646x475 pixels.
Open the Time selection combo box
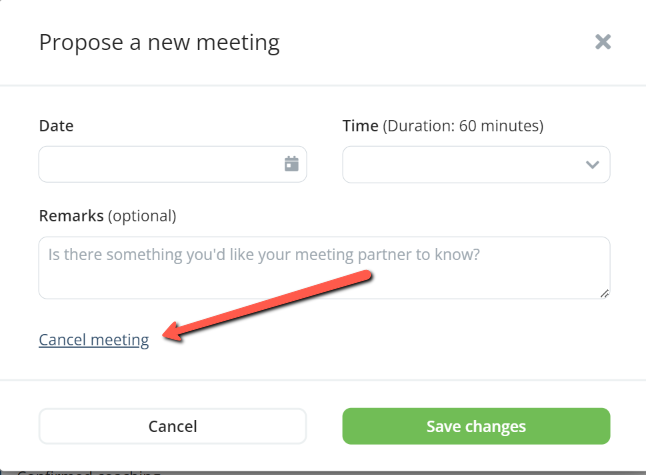click(x=476, y=164)
